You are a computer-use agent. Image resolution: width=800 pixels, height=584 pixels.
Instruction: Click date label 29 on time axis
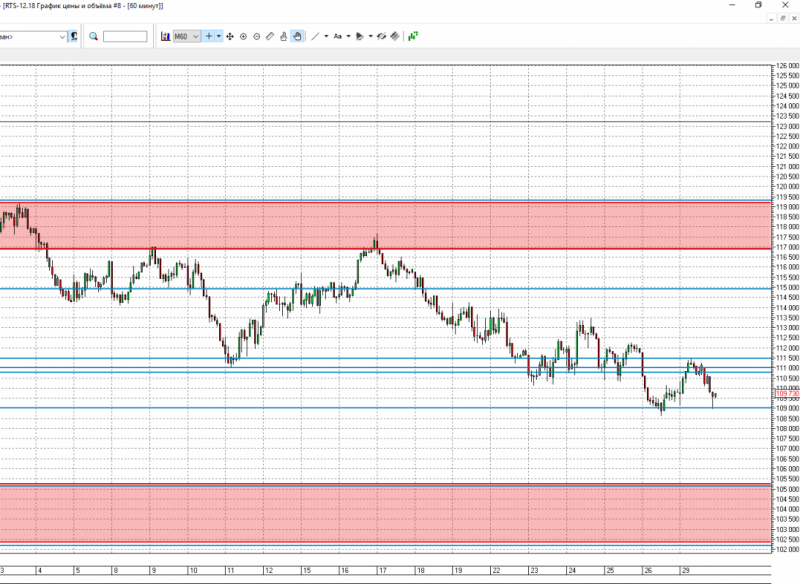point(686,570)
